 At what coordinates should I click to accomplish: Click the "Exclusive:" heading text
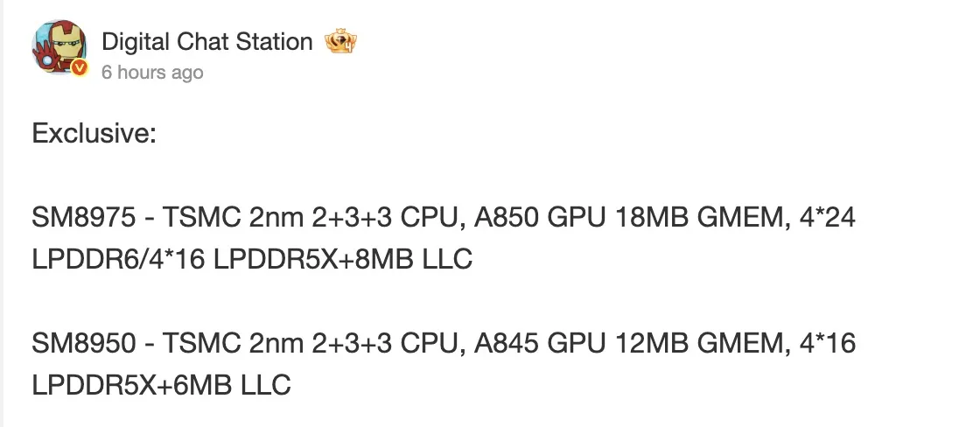click(x=94, y=134)
